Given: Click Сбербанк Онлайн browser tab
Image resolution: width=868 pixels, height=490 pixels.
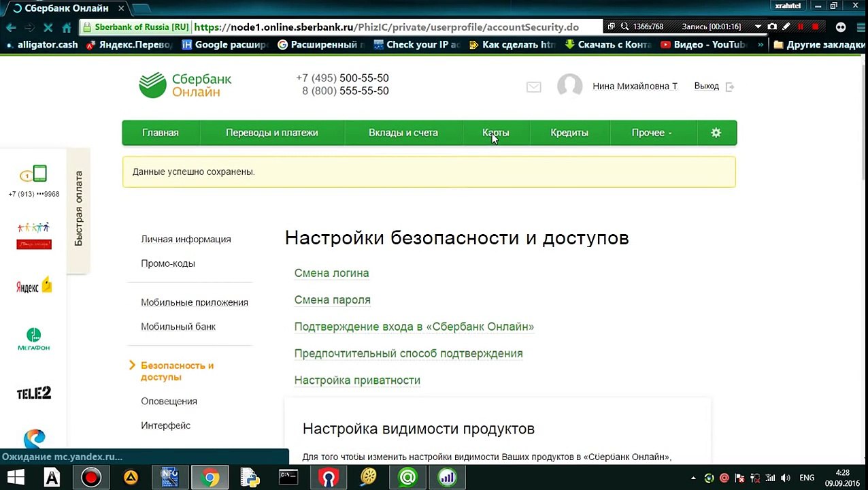Looking at the screenshot, I should click(67, 8).
